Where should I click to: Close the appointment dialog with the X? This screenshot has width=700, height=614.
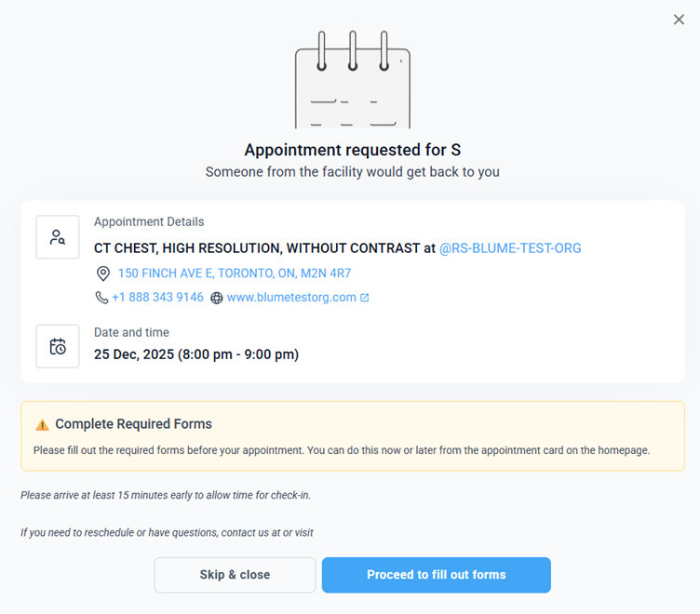679,20
